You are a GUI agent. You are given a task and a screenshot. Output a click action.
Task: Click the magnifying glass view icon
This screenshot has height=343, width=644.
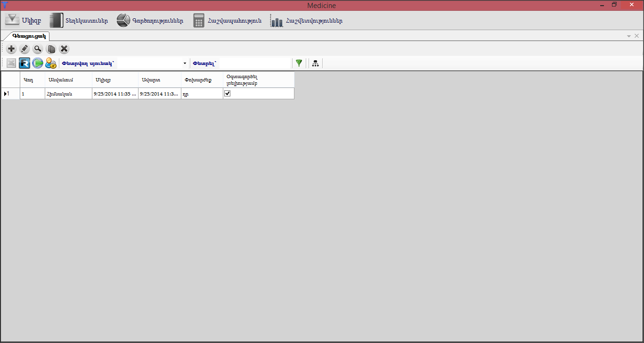pos(38,49)
